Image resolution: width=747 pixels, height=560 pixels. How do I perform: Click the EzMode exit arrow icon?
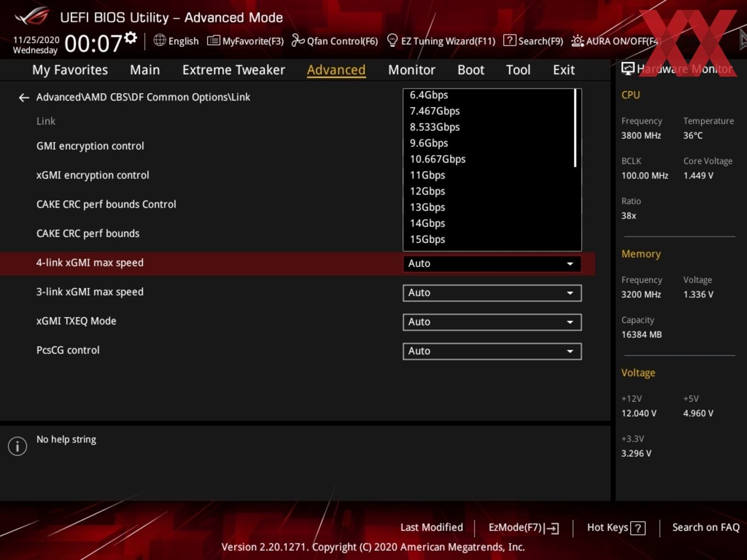click(x=552, y=528)
